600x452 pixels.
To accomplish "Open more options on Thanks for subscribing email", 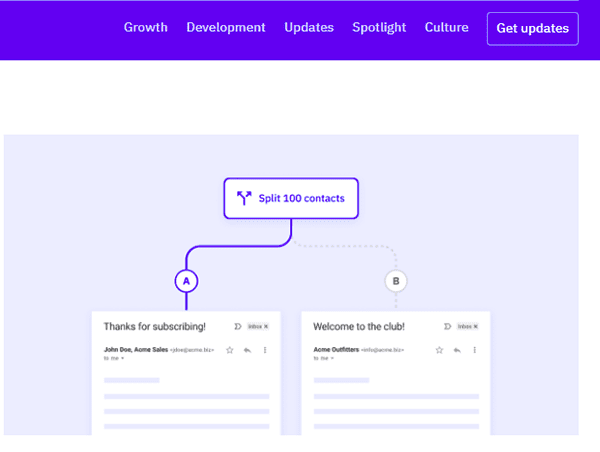I will (264, 350).
